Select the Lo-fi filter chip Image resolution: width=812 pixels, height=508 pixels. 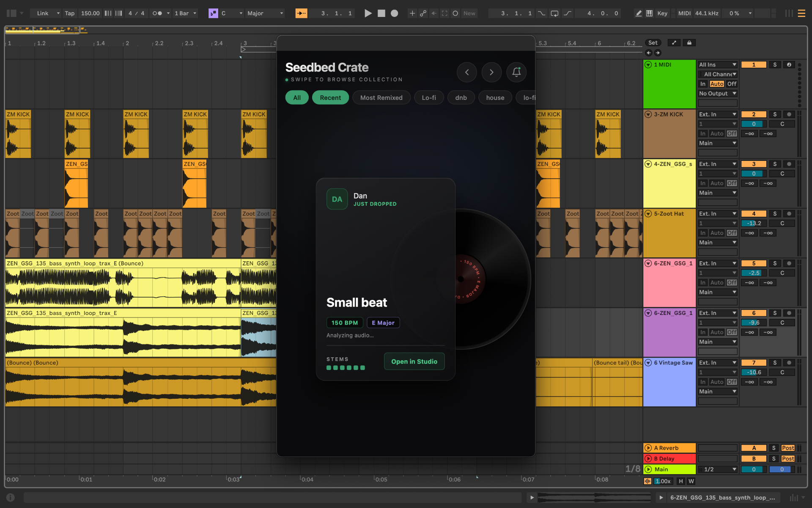429,97
